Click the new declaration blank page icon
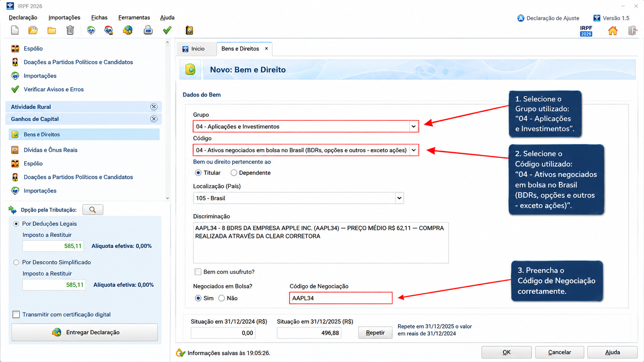644x362 pixels. tap(15, 30)
